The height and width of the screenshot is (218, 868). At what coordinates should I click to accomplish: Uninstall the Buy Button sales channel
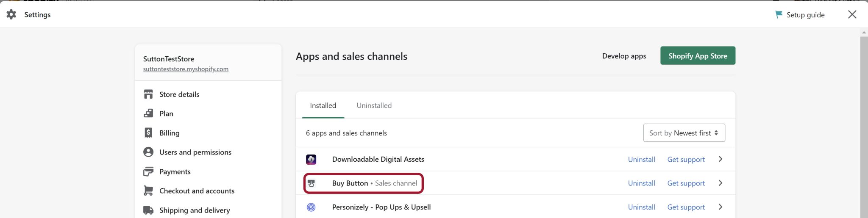[x=641, y=183]
